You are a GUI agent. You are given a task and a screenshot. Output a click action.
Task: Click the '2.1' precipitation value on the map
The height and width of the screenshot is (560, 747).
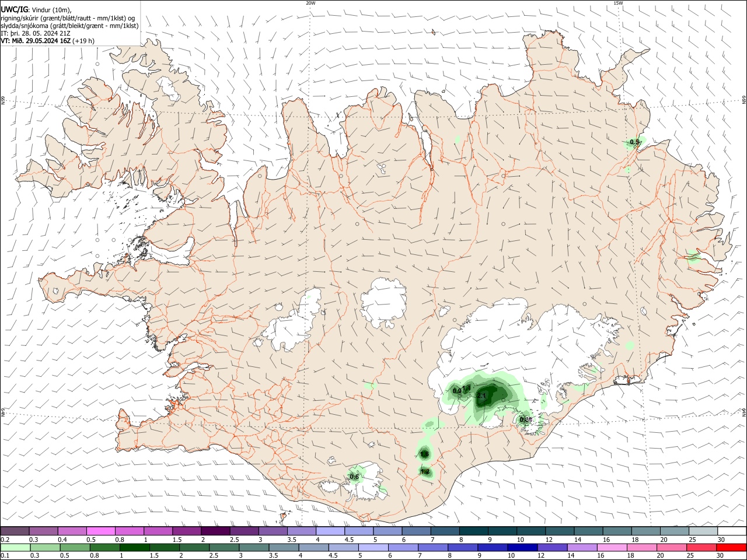coord(481,396)
